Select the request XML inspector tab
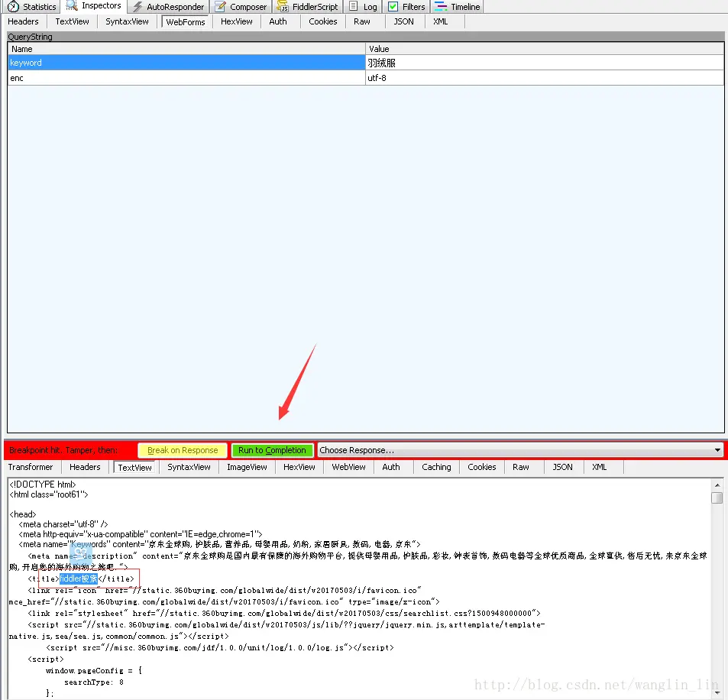Viewport: 728px width, 700px height. tap(440, 21)
